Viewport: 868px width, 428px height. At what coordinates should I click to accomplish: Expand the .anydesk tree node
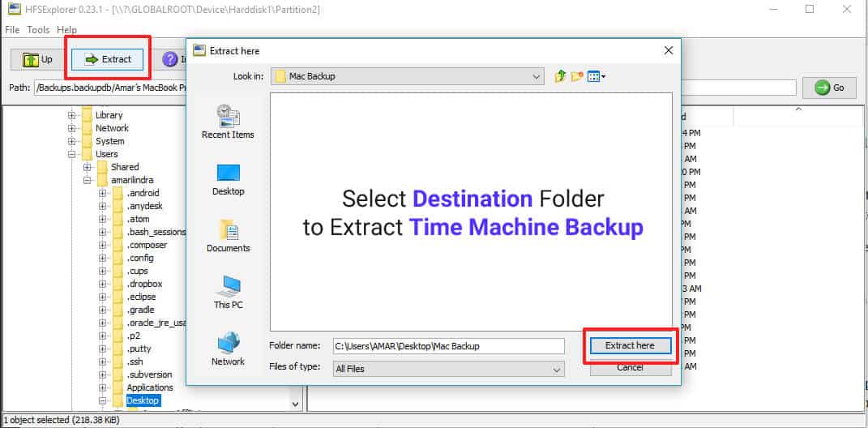(x=102, y=206)
